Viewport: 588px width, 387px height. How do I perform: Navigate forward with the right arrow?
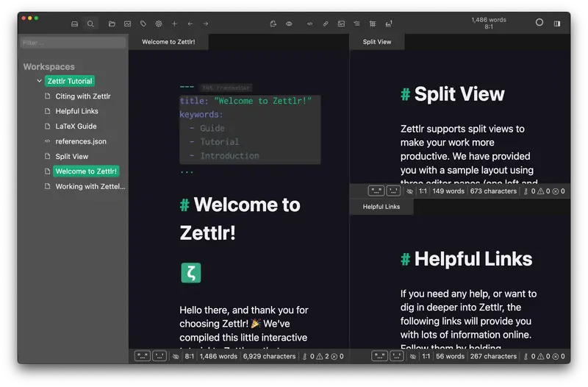coord(206,24)
